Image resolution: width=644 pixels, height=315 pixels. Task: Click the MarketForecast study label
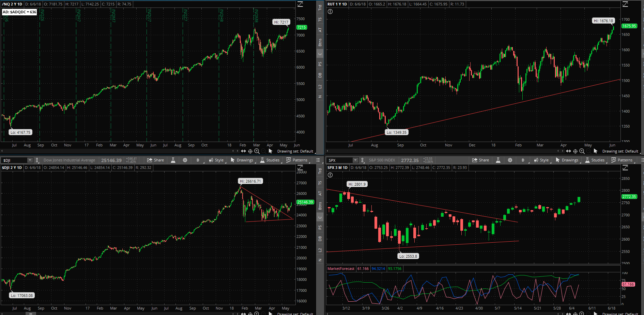[x=341, y=269]
